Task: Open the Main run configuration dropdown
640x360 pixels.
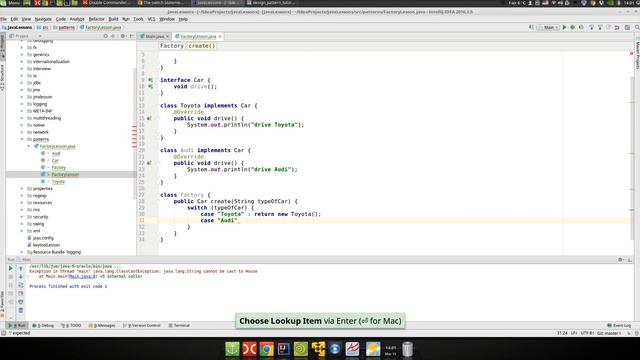Action: (548, 27)
